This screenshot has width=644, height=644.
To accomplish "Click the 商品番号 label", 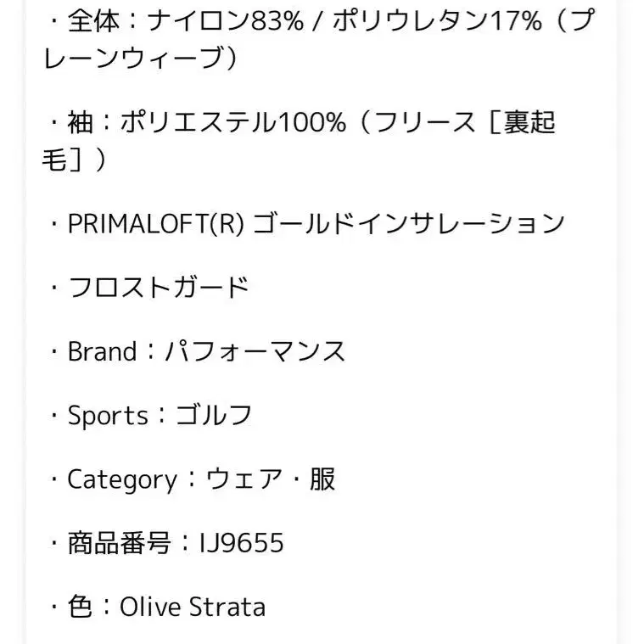I will (x=120, y=543).
